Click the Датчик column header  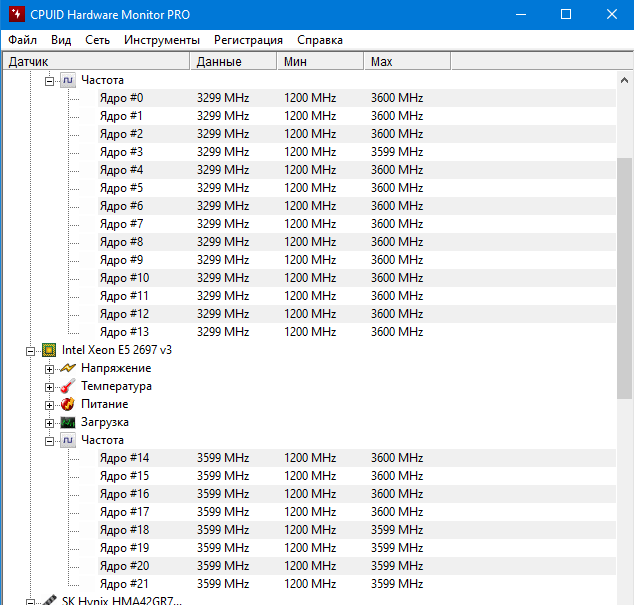point(96,61)
